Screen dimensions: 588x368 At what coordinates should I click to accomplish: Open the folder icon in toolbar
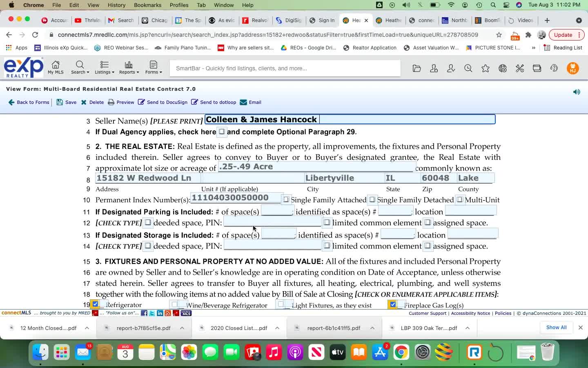[416, 68]
